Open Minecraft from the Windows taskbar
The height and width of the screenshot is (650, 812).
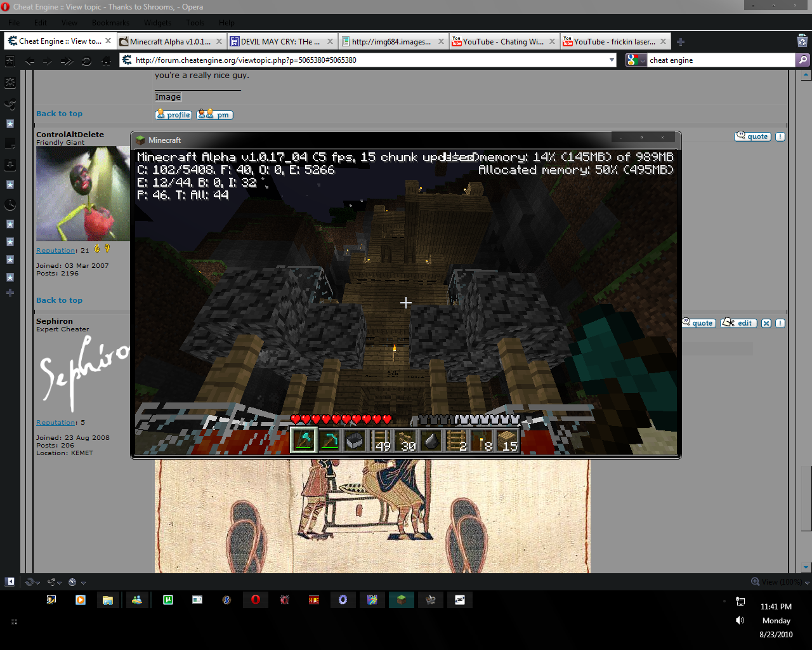point(401,600)
